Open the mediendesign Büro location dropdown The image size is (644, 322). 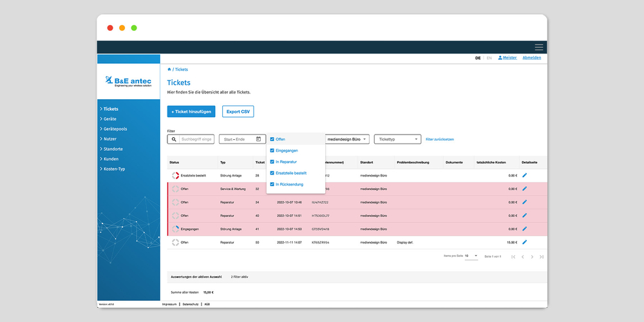(347, 139)
